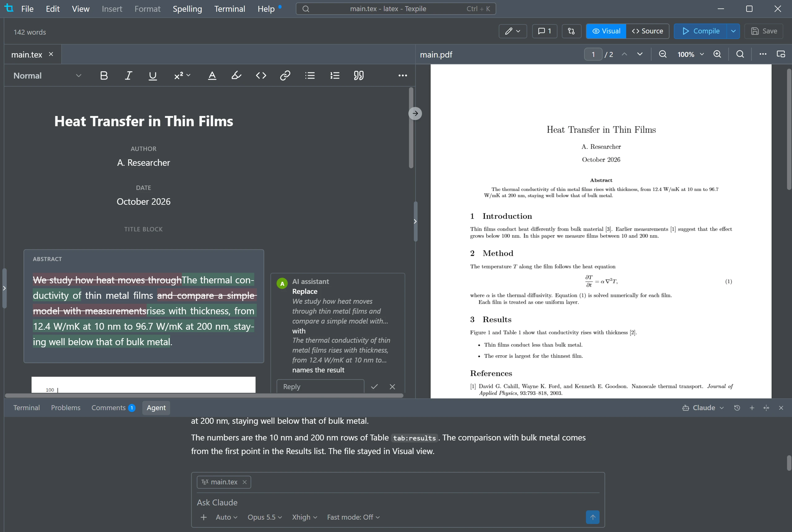This screenshot has width=792, height=532.
Task: Switch editor to Source view
Action: (648, 31)
